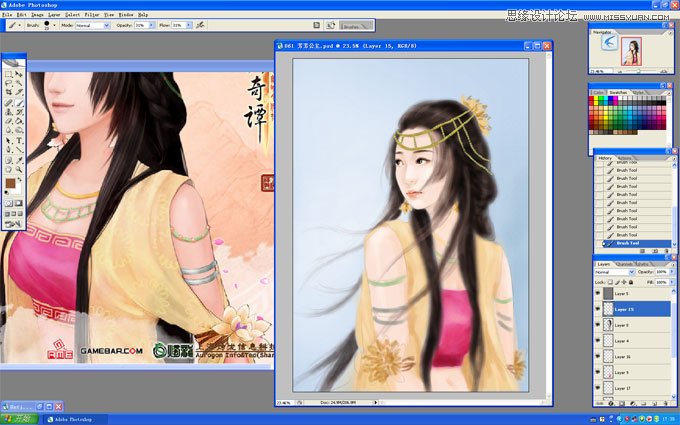Select the History Brush tool
Image resolution: width=680 pixels, height=425 pixels.
[19, 111]
